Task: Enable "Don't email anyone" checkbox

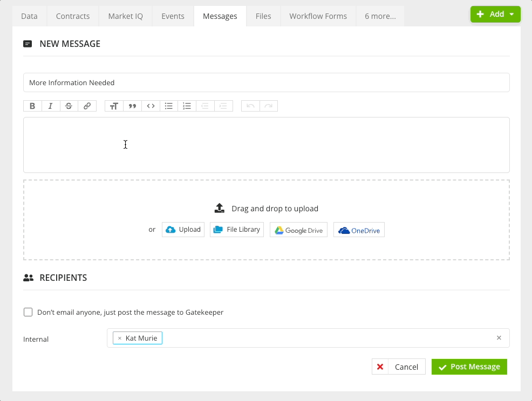Action: 28,312
